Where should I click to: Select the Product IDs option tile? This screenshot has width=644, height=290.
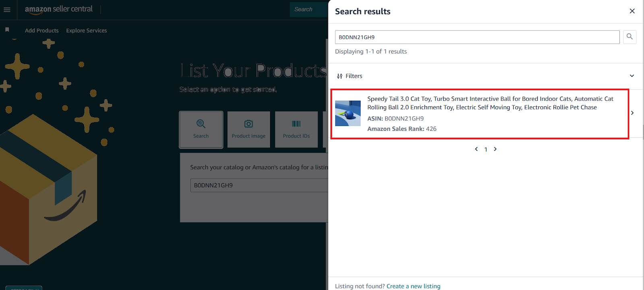coord(296,130)
